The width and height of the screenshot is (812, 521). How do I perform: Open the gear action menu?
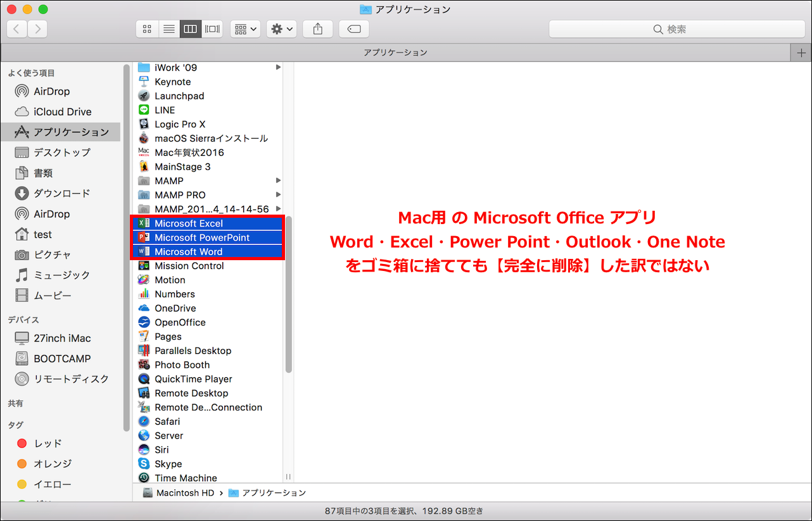pos(281,29)
